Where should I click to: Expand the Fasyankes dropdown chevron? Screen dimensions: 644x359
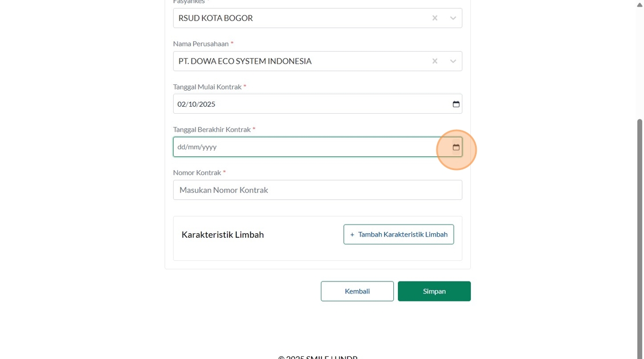[453, 18]
